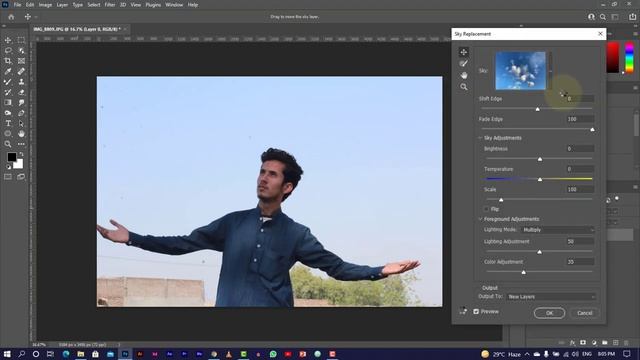This screenshot has height=360, width=640.
Task: Select the IMG document tab
Action: coord(77,29)
